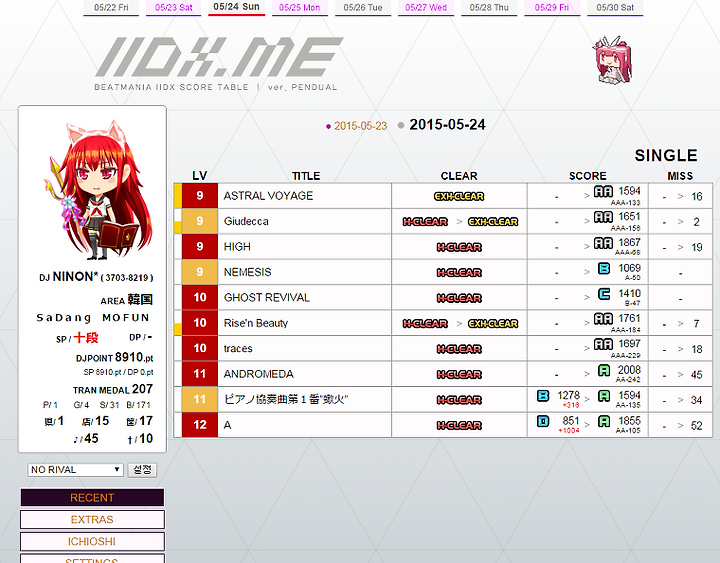720x563 pixels.
Task: Click the LV column header
Action: tap(200, 176)
